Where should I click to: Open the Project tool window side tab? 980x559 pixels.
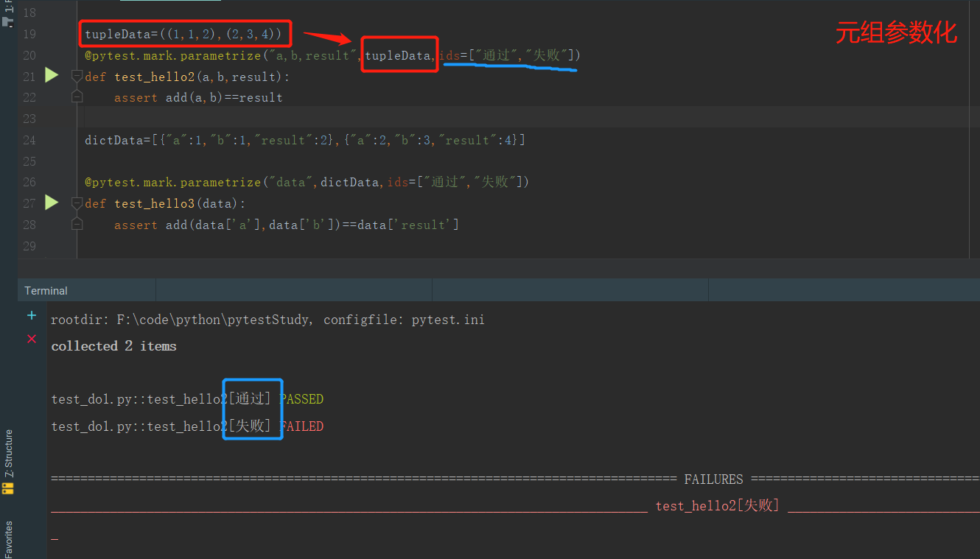[x=8, y=15]
